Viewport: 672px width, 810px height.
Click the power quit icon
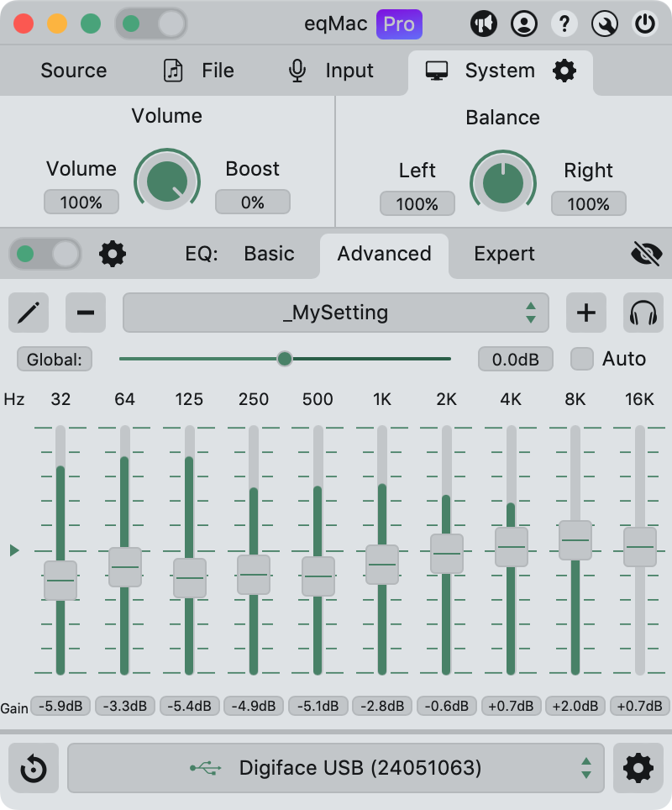(645, 24)
